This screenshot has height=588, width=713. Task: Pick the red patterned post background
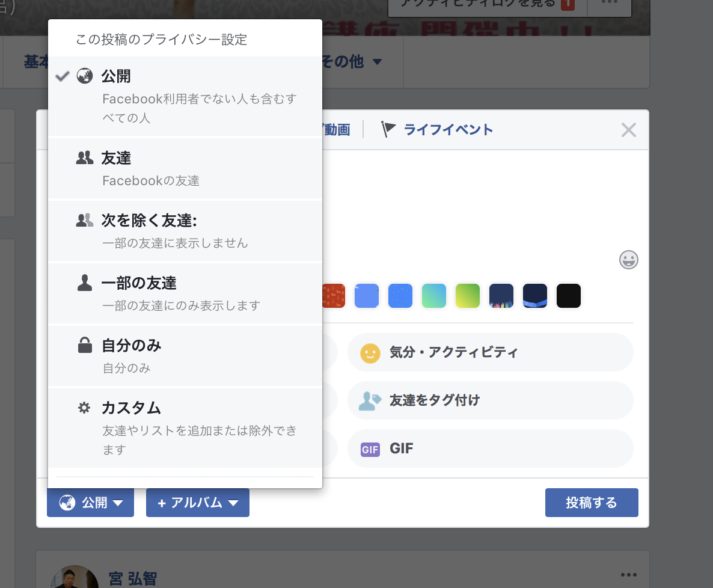[334, 296]
